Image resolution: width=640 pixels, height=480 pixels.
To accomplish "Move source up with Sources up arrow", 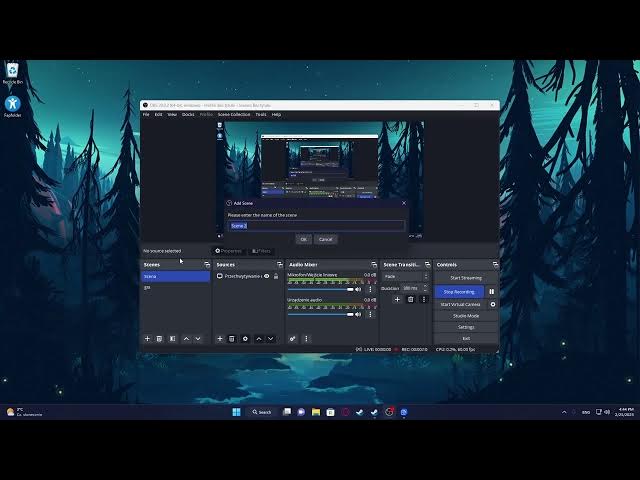I will pyautogui.click(x=259, y=339).
